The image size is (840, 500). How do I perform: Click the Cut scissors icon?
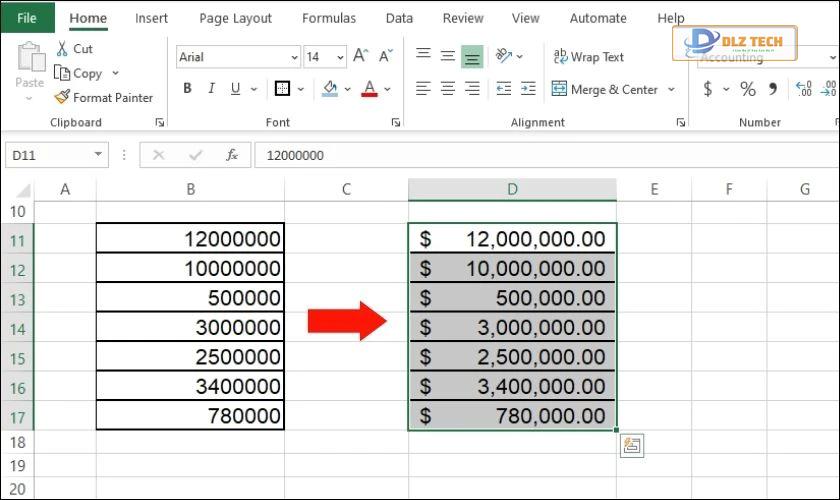[62, 49]
